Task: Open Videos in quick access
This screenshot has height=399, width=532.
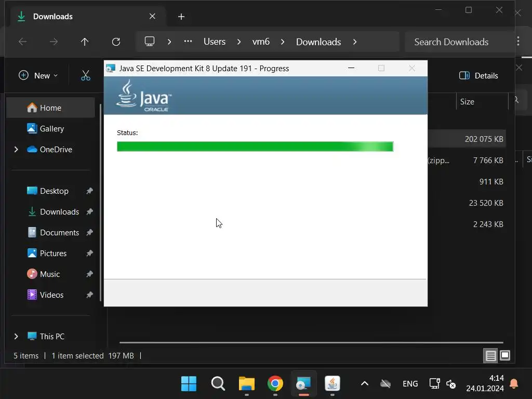Action: 50,295
